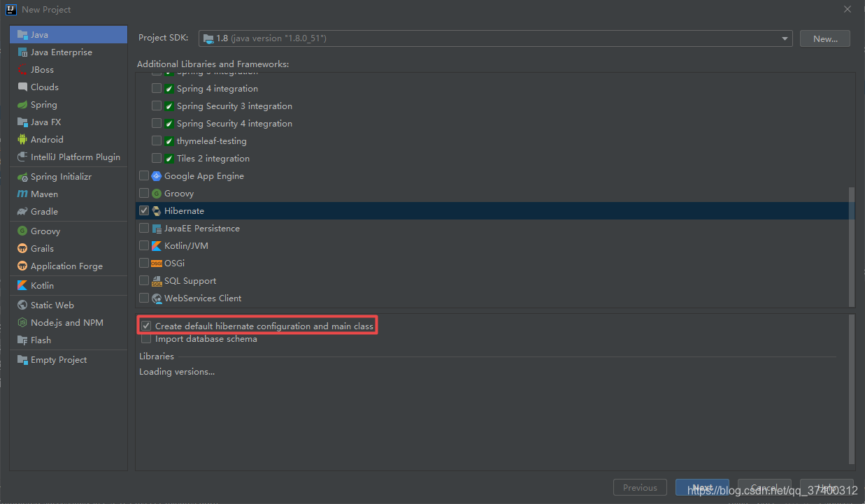The width and height of the screenshot is (865, 504).
Task: Click the IntelliJ IDEA title bar icon
Action: [x=12, y=10]
